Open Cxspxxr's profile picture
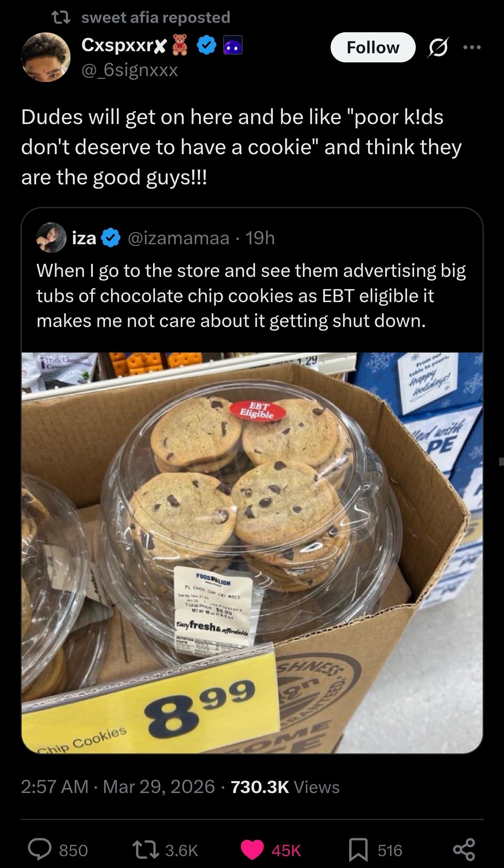Screen dimensions: 504x868 pyautogui.click(x=46, y=57)
